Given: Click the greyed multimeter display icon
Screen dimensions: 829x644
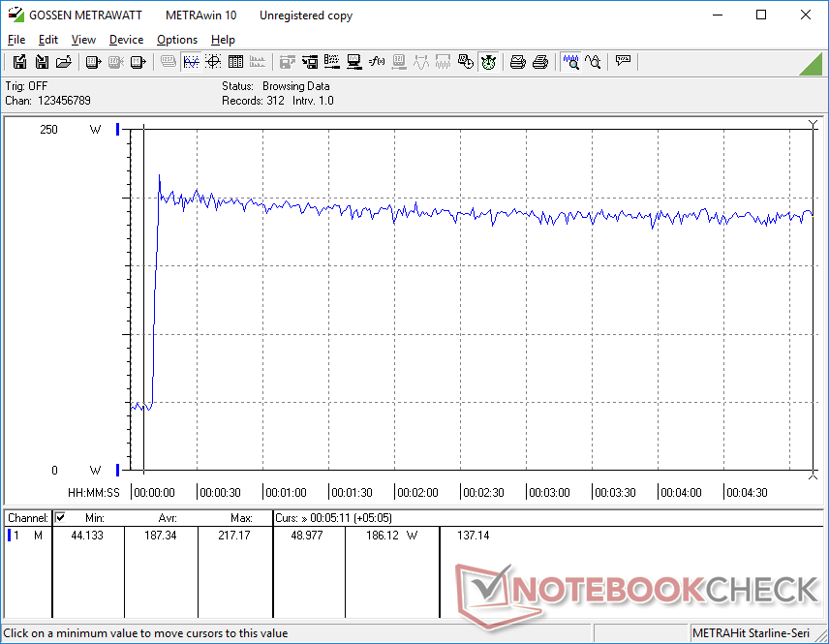Looking at the screenshot, I should click(x=169, y=62).
